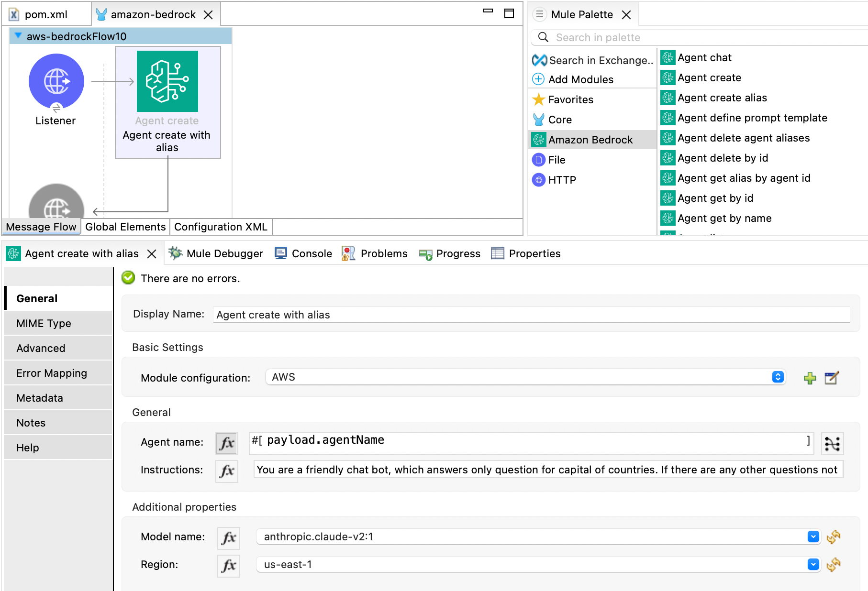Screen dimensions: 868x591
Task: Open the Global Elements tab
Action: click(x=125, y=227)
